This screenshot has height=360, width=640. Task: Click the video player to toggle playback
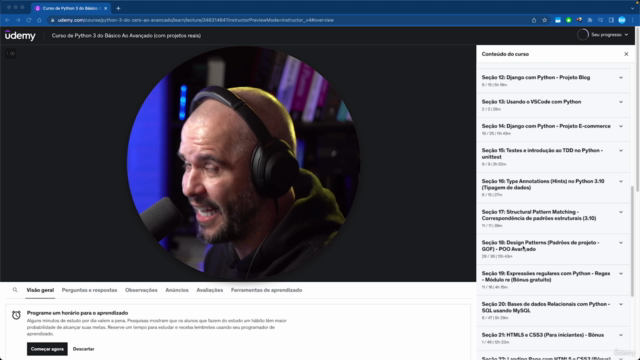point(238,163)
